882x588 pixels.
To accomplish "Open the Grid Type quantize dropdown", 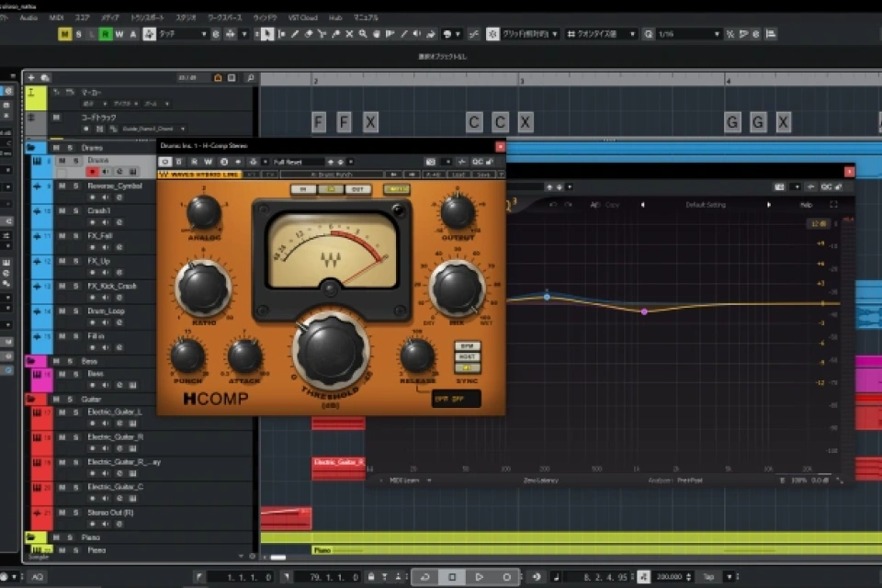I will coord(601,34).
